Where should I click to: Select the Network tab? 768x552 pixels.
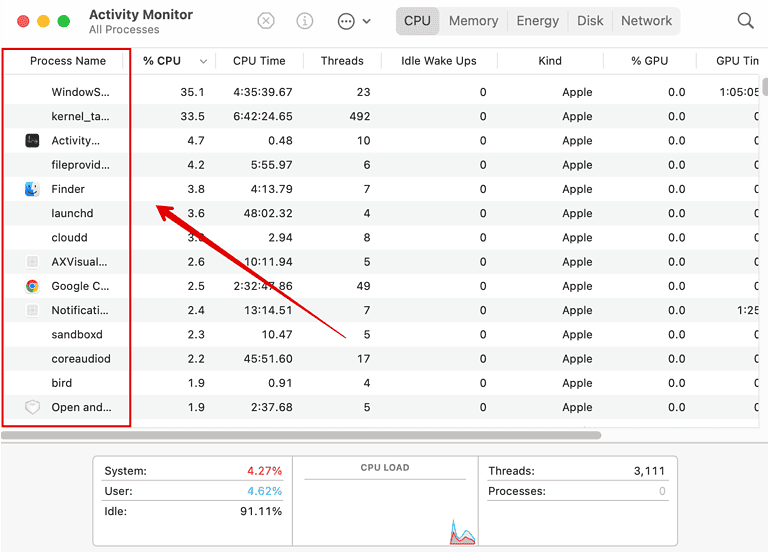pyautogui.click(x=646, y=21)
